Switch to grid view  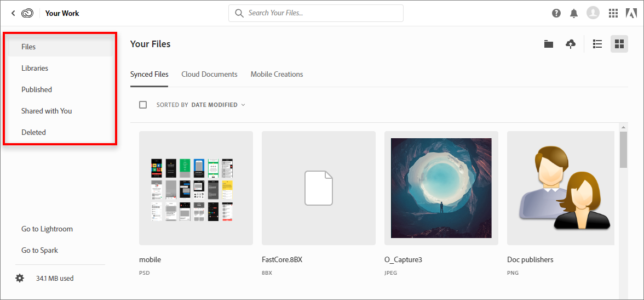(x=619, y=44)
